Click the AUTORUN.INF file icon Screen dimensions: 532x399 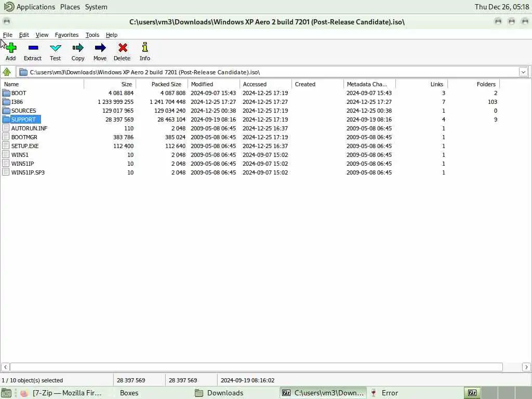(x=6, y=128)
